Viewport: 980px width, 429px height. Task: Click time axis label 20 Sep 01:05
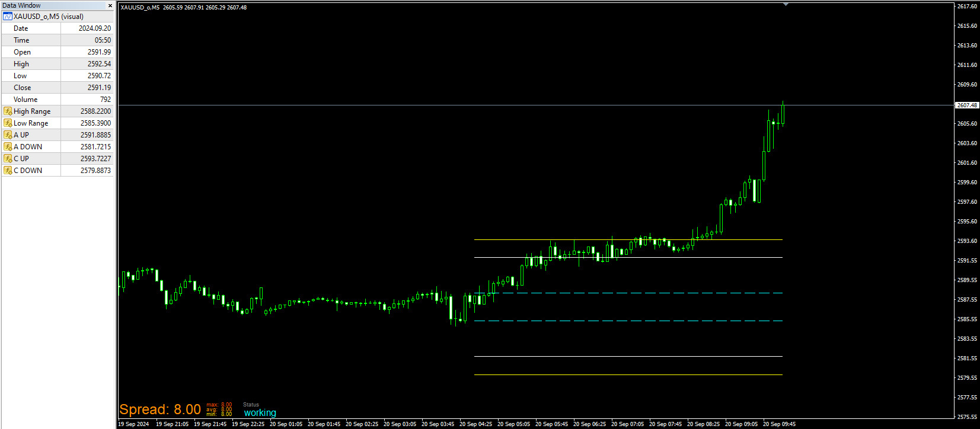coord(286,424)
